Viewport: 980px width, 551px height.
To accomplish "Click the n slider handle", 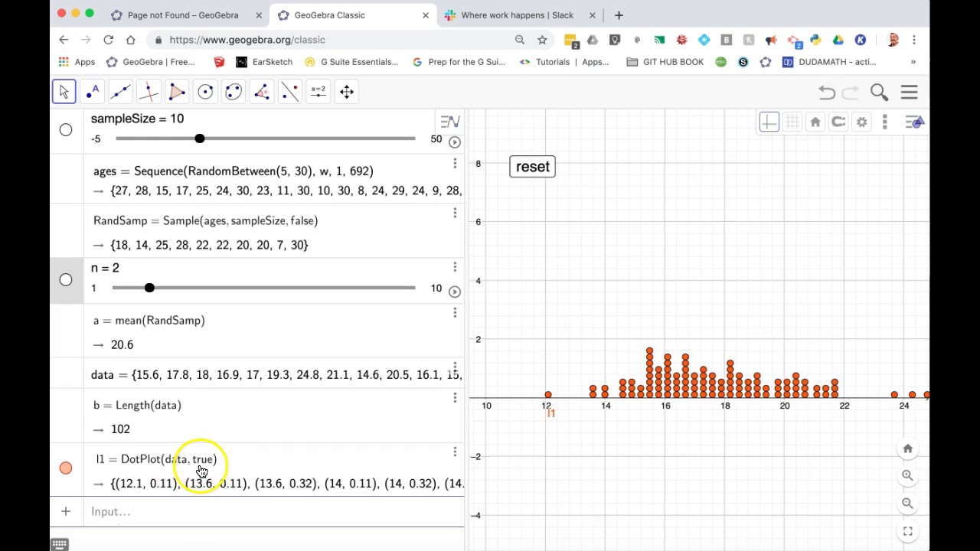I will [149, 288].
